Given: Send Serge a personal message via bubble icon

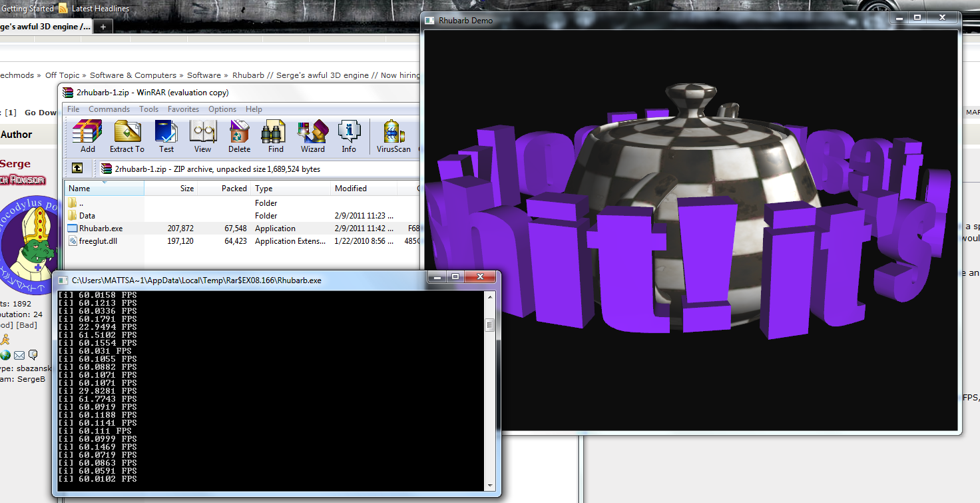Looking at the screenshot, I should click(33, 355).
